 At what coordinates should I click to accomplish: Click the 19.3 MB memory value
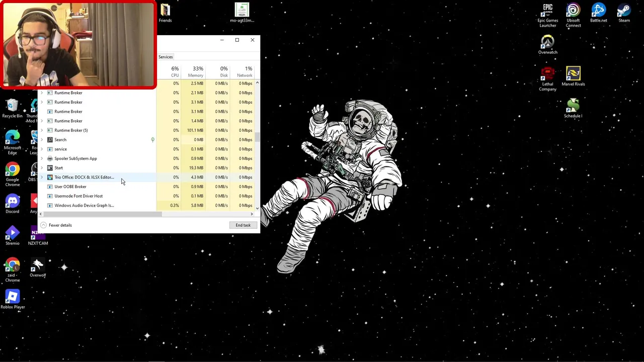(x=196, y=168)
